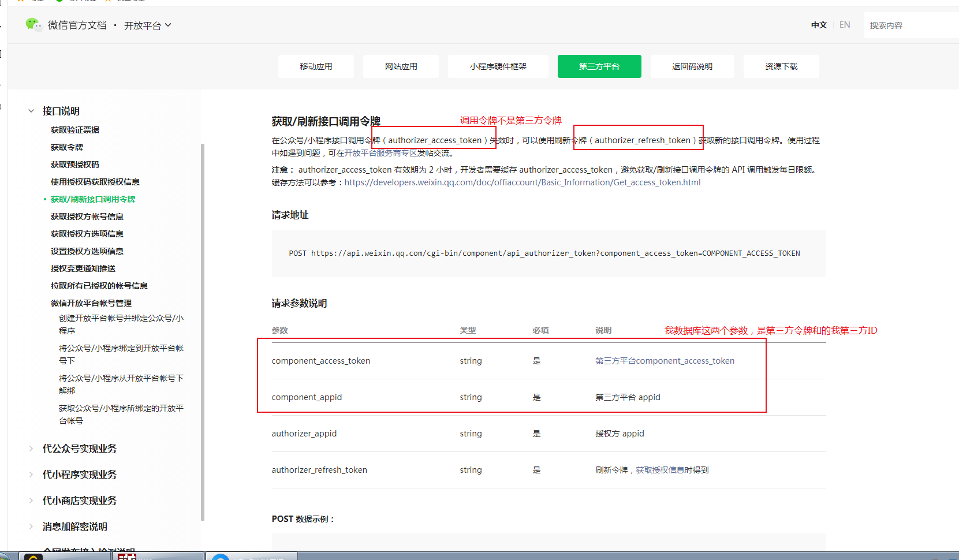Follow the 获取授权信息 link

pyautogui.click(x=660, y=470)
